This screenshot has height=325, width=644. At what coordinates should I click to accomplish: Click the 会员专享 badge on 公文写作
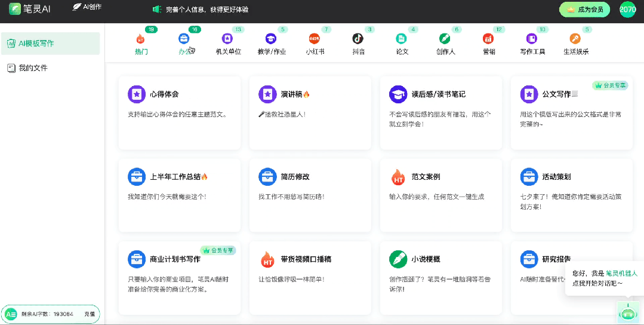click(x=610, y=85)
